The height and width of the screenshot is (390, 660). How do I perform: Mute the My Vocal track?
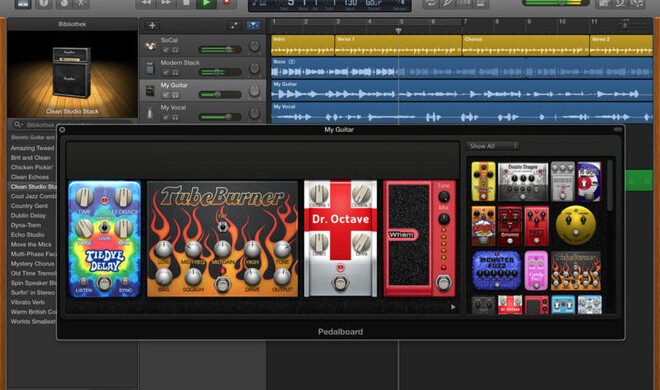click(x=165, y=117)
